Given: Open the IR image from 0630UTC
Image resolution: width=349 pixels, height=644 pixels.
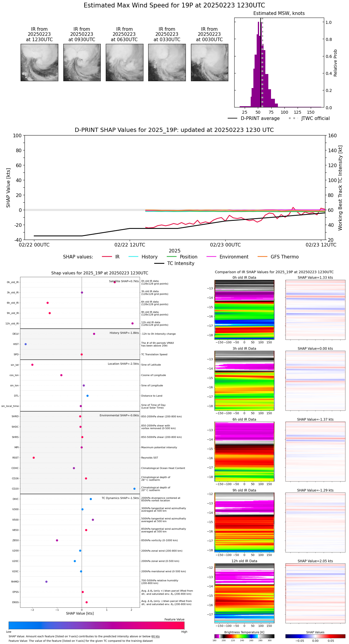Looking at the screenshot, I should (x=124, y=62).
